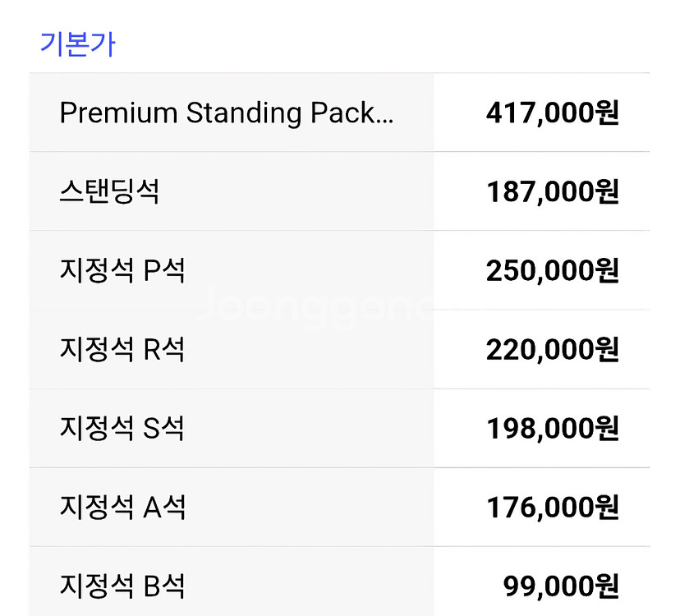Screen dimensions: 680x616
Task: Open the Premium Standing Pack row label
Action: pos(227,113)
